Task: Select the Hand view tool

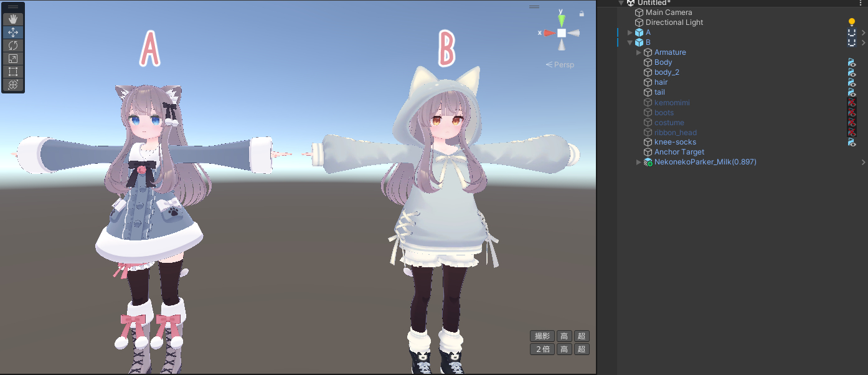Action: [13, 19]
